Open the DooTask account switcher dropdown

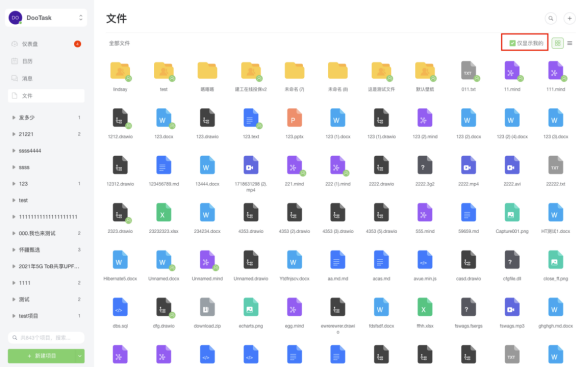pyautogui.click(x=81, y=17)
